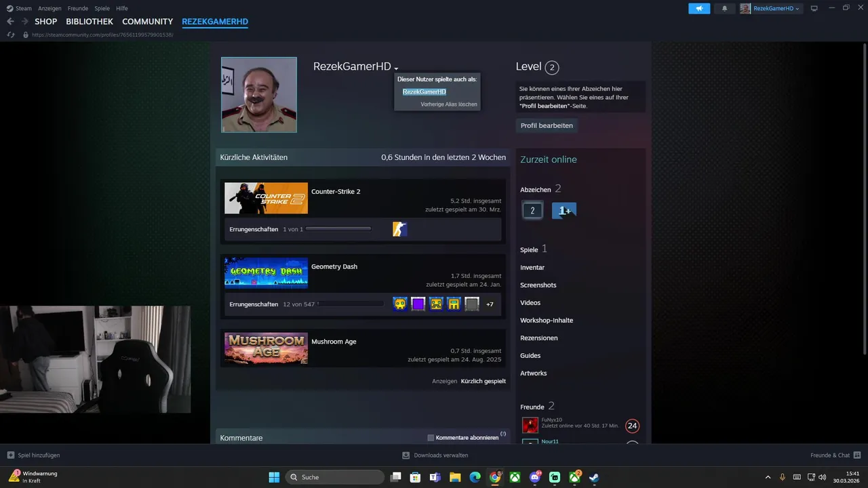Show the +7 more achievements
The width and height of the screenshot is (868, 488).
click(x=490, y=304)
